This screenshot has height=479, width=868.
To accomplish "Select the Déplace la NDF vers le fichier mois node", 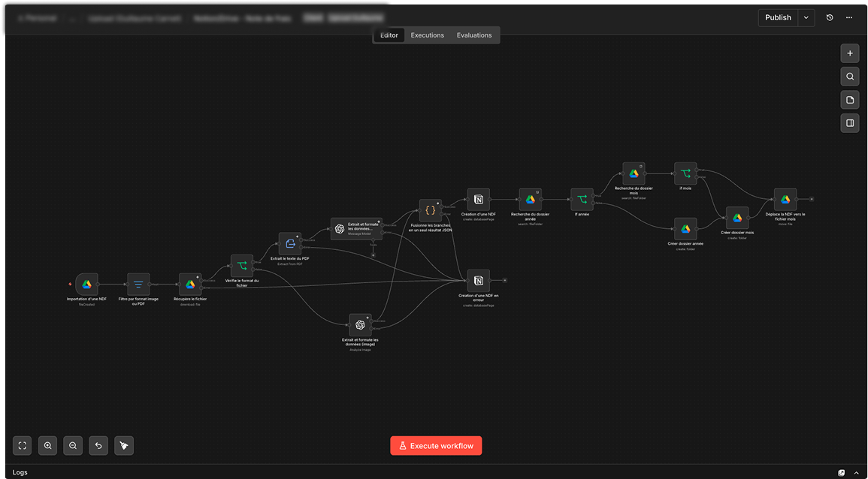I will tap(785, 200).
